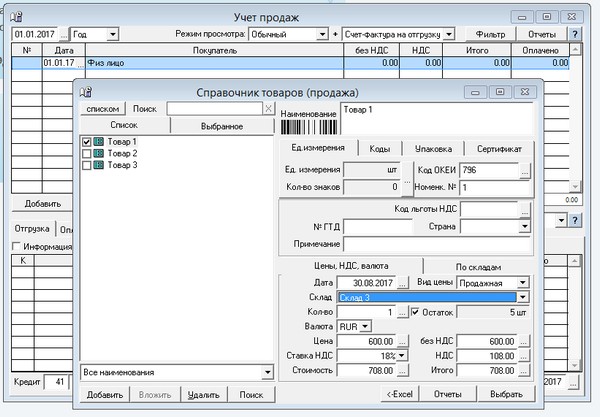Click the Цена input field

367,340
